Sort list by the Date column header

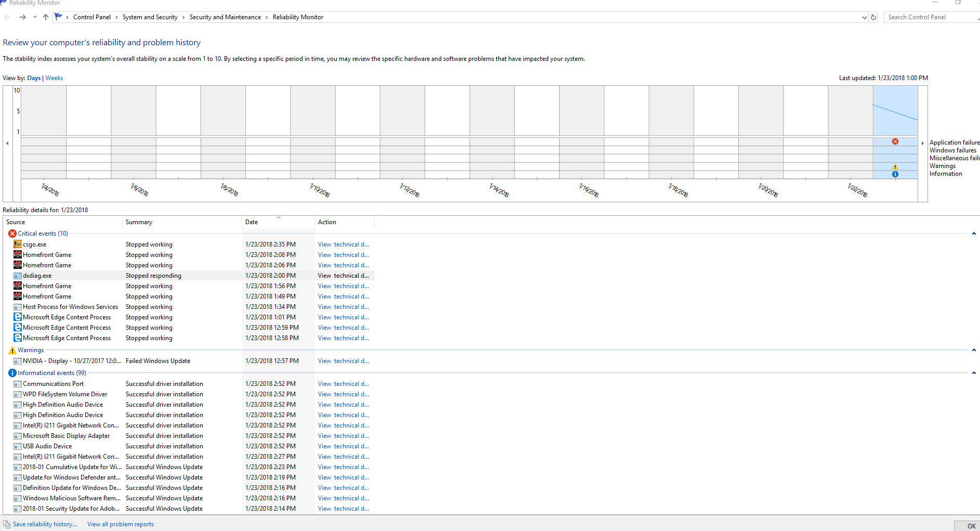[x=279, y=222]
